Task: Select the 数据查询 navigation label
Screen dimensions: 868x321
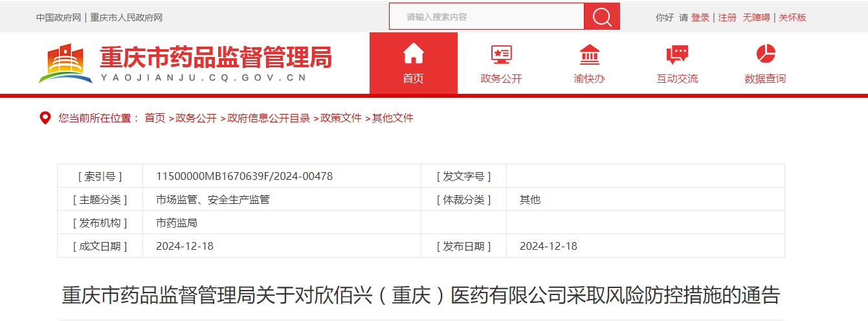Action: tap(765, 79)
